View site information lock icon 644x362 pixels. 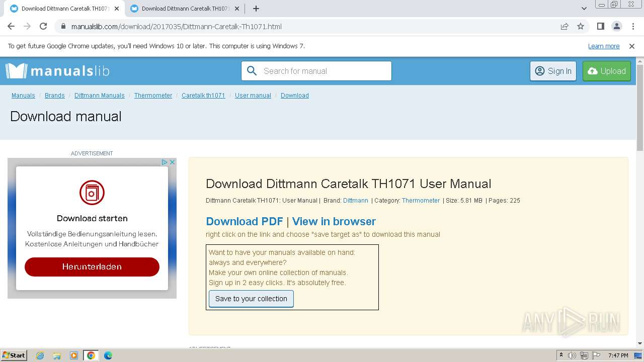[x=63, y=26]
